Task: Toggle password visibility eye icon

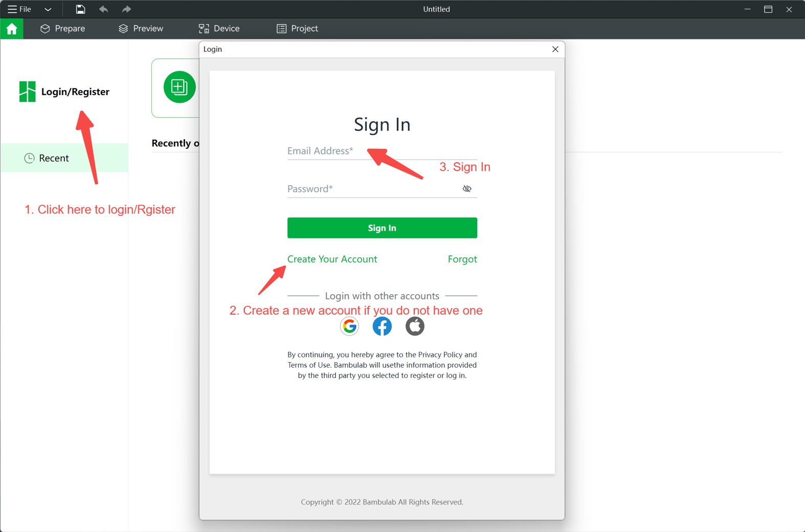Action: pos(466,189)
